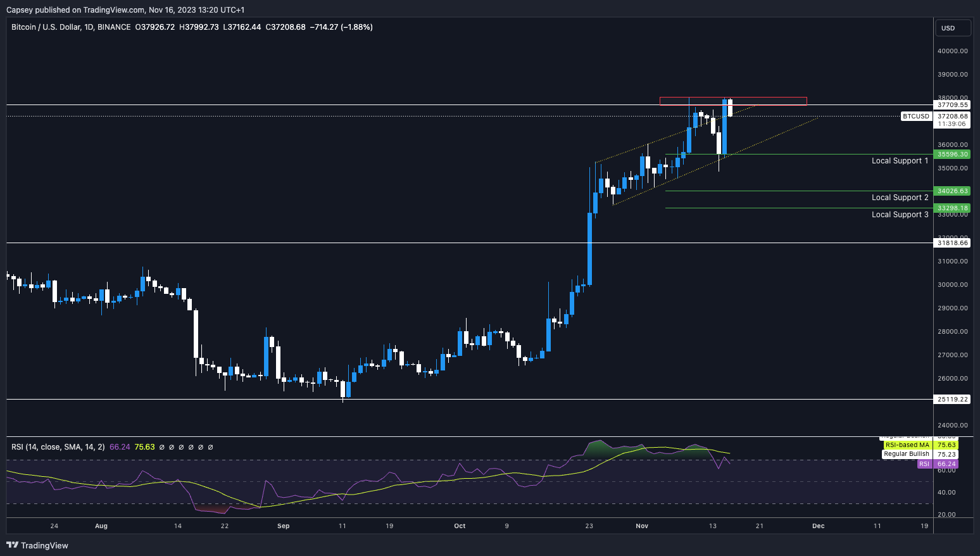Click the 11:39:06 candle countdown timer
Image resolution: width=980 pixels, height=556 pixels.
pyautogui.click(x=952, y=124)
